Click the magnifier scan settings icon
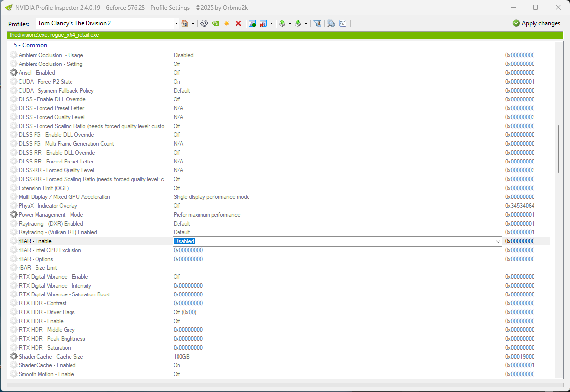Viewport: 570px width, 392px height. (x=331, y=23)
